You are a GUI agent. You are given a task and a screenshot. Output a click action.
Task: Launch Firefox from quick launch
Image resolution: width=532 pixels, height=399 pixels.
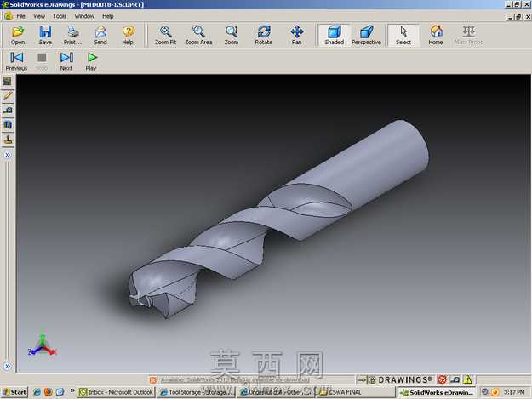coord(49,392)
